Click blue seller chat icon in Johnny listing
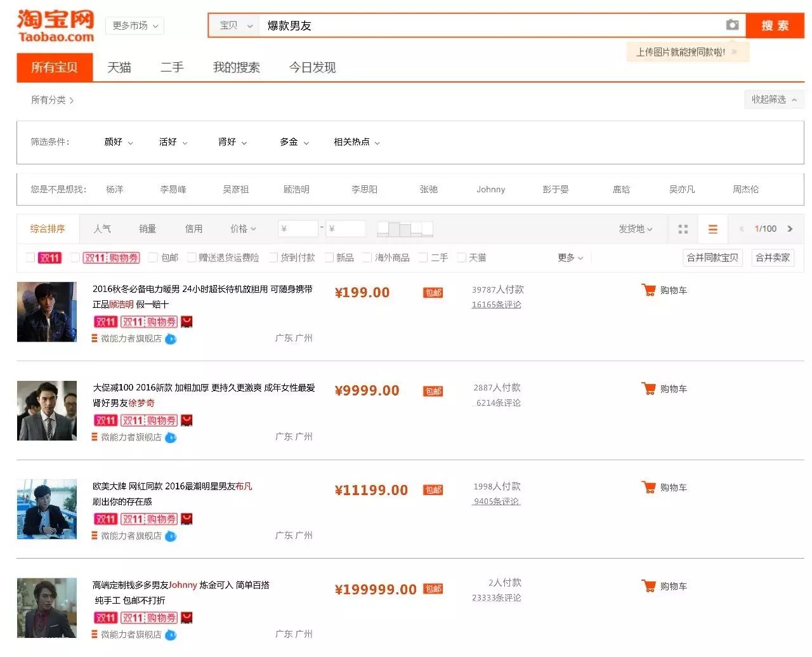This screenshot has width=812, height=657. tap(171, 635)
